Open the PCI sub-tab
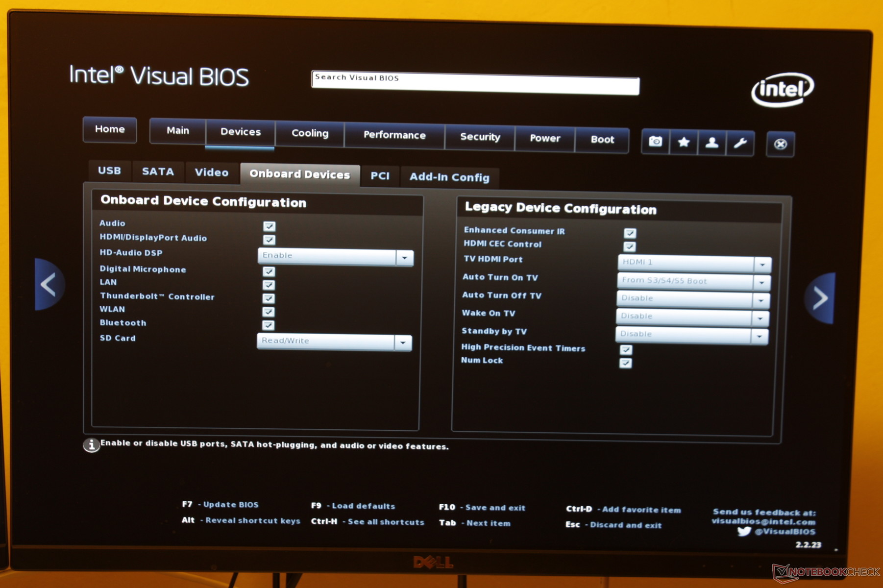The width and height of the screenshot is (883, 588). pyautogui.click(x=380, y=176)
